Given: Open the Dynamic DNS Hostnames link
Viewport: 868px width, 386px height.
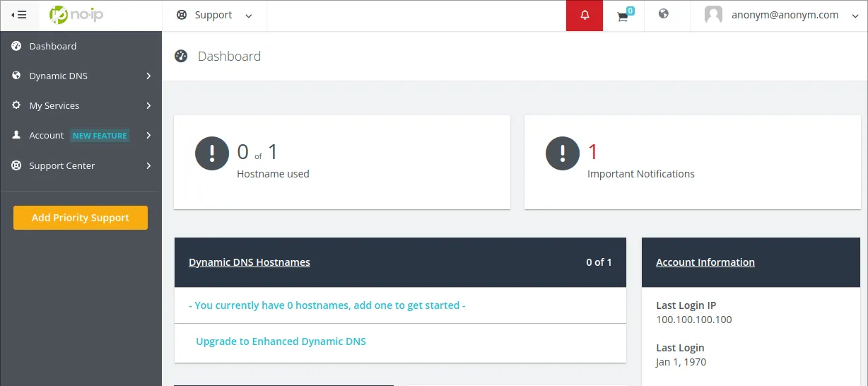Looking at the screenshot, I should (x=250, y=262).
